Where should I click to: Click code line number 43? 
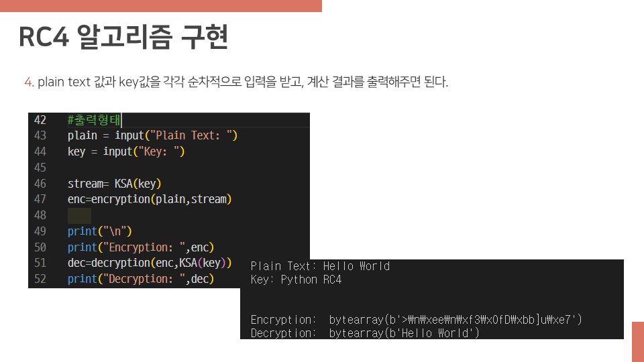40,135
